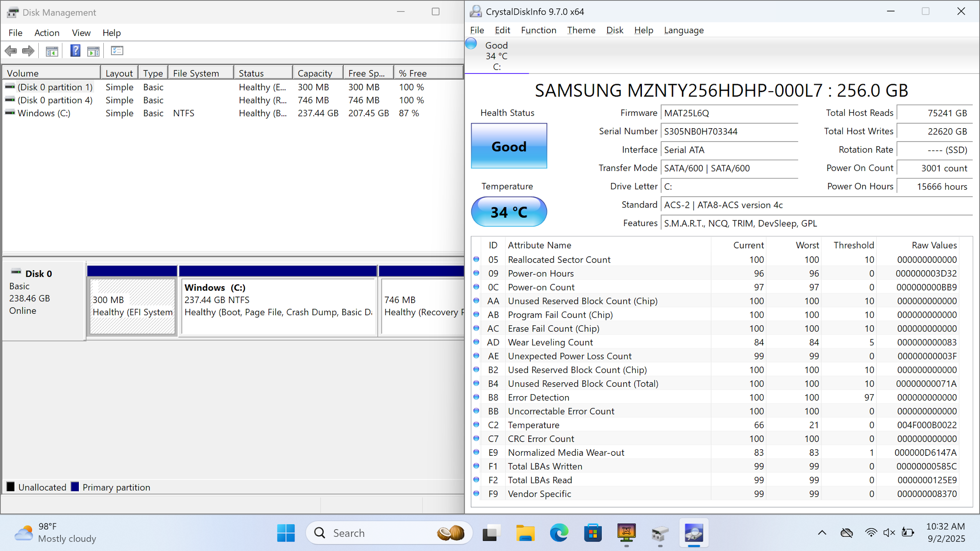Click the Total Host Reads value field

[934, 113]
